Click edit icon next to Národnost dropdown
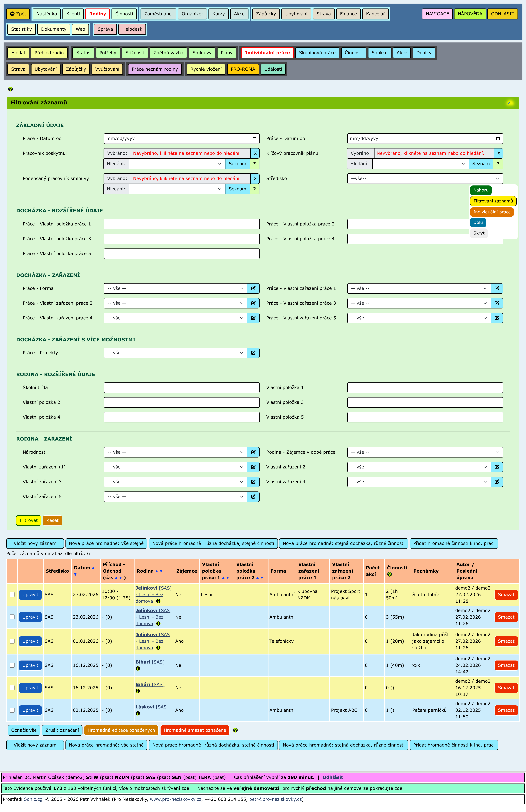The width and height of the screenshot is (526, 812). [x=253, y=452]
